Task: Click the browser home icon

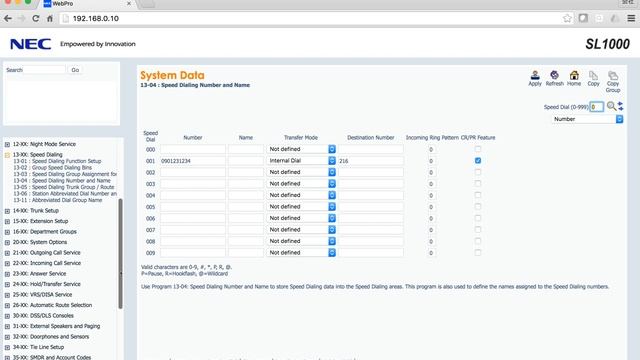Action: point(50,18)
